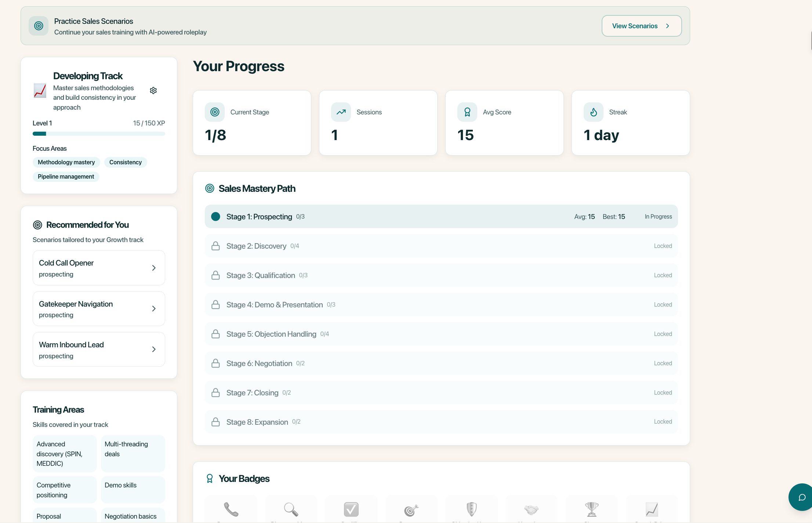Click the Level 1 XP progress bar
The height and width of the screenshot is (523, 812).
[x=99, y=134]
